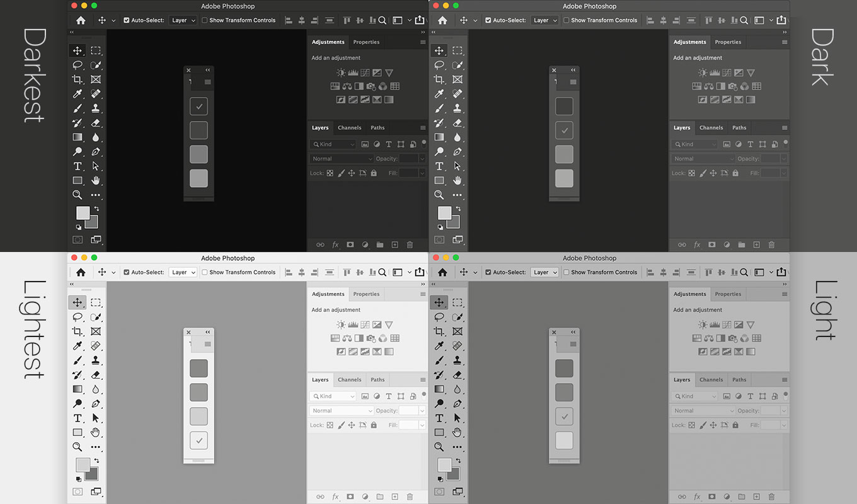Select the Lasso tool in the Darkest window

(78, 65)
